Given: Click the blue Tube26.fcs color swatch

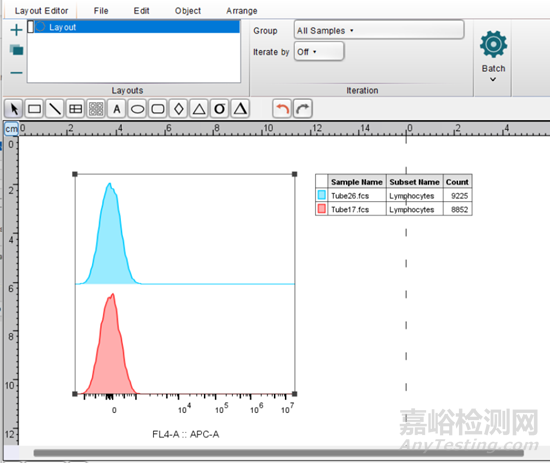Looking at the screenshot, I should tap(322, 195).
